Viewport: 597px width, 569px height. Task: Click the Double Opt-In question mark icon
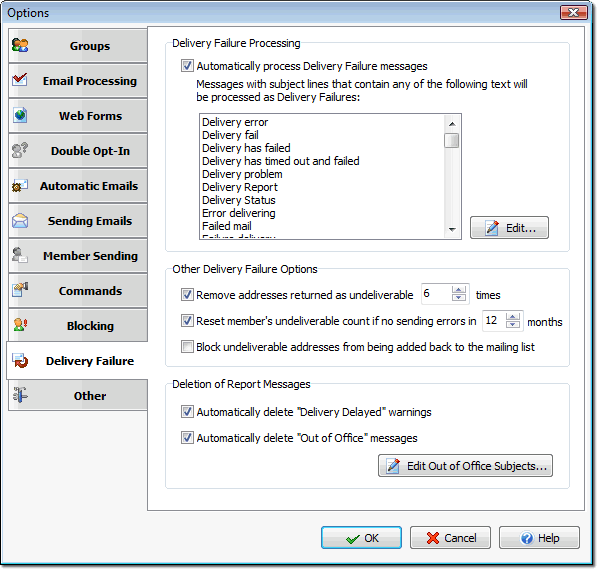click(x=19, y=150)
